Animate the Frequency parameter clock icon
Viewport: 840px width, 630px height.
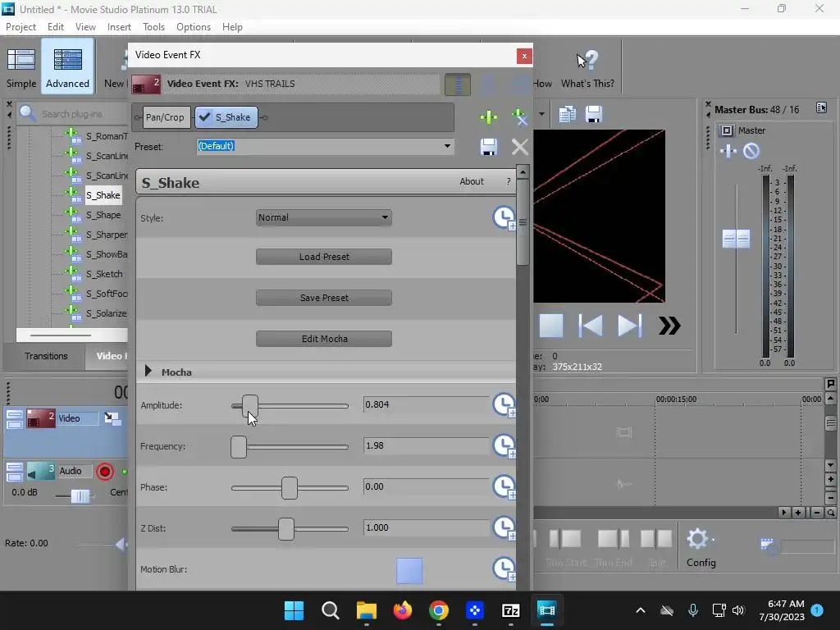[504, 446]
